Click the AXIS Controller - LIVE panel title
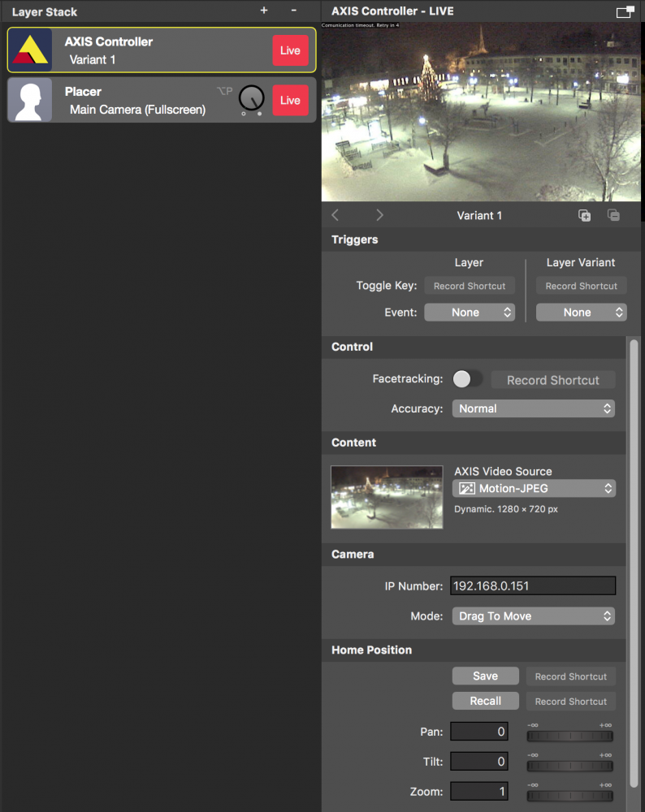 tap(392, 11)
